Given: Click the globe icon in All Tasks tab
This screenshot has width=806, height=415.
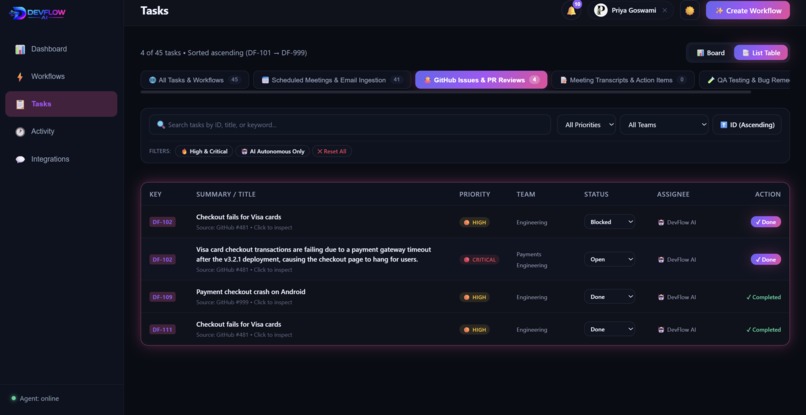Looking at the screenshot, I should (152, 80).
